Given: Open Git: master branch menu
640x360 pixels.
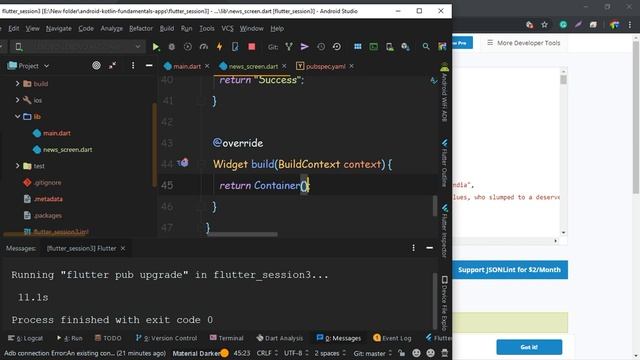Looking at the screenshot, I should pyautogui.click(x=373, y=353).
